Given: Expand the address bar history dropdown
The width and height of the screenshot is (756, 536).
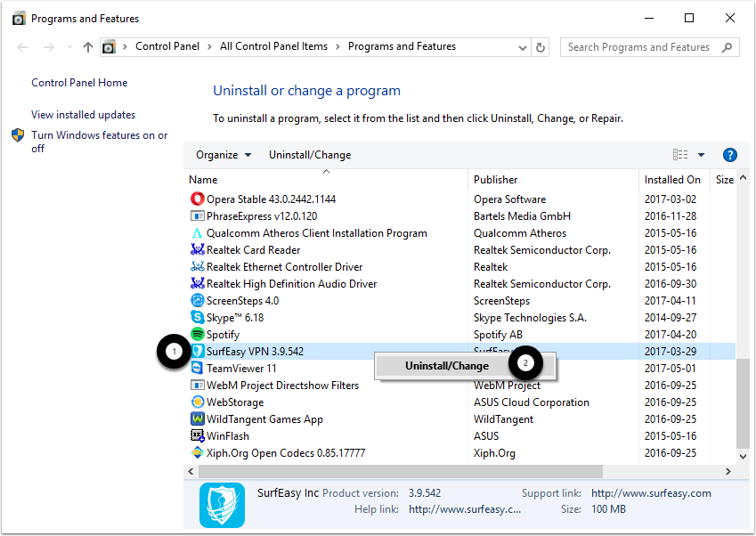Looking at the screenshot, I should point(522,47).
